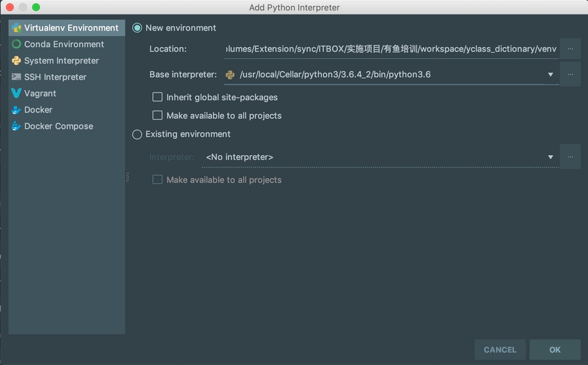Screen dimensions: 588x365
Task: Choose SSH Interpreter from the sidebar list
Action: pyautogui.click(x=55, y=77)
